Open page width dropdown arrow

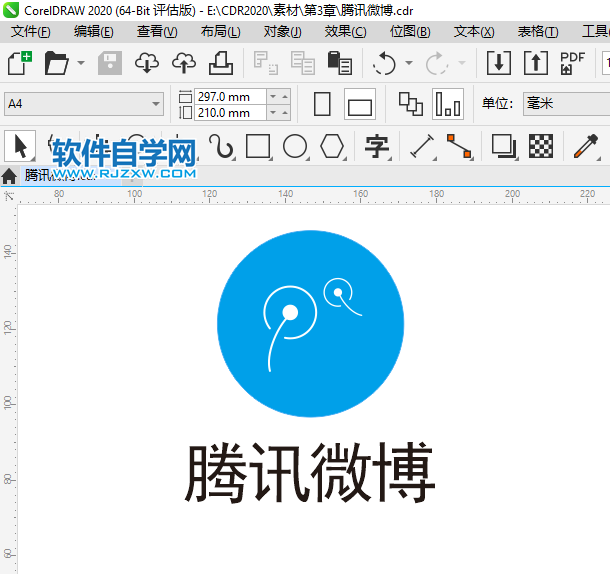[273, 97]
